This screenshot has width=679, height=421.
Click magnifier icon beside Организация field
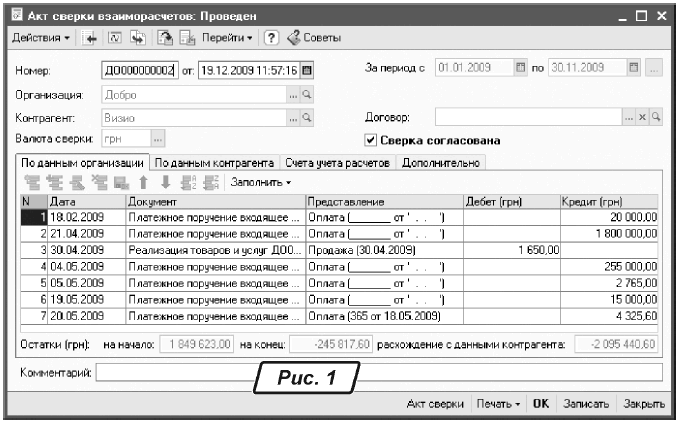pyautogui.click(x=307, y=95)
